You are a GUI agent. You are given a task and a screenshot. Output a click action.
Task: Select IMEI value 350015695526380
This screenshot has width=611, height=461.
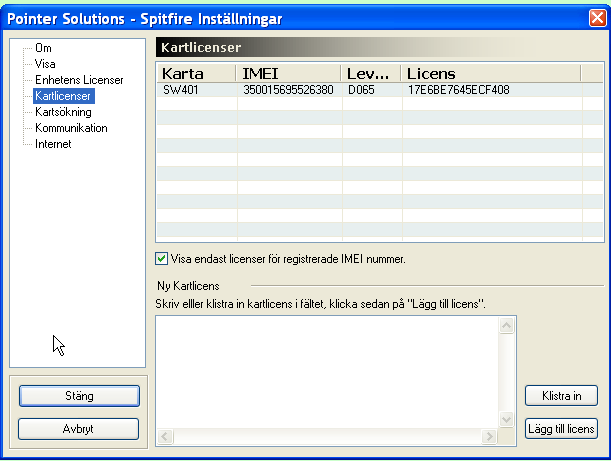288,90
